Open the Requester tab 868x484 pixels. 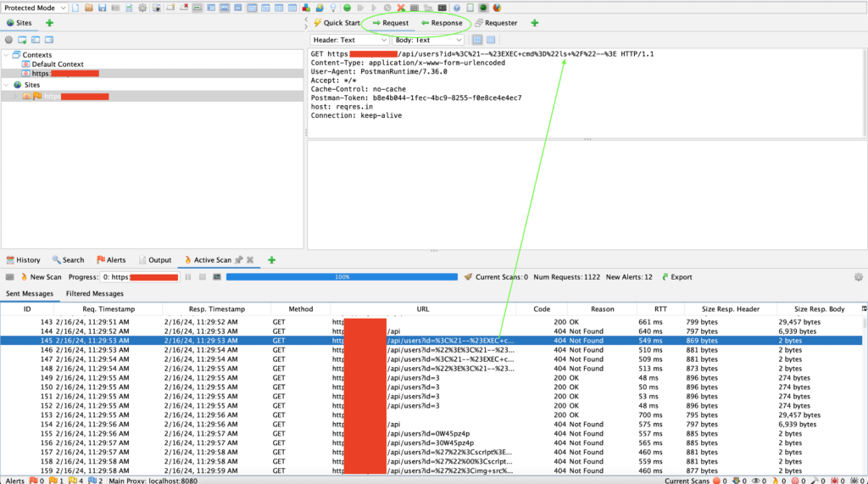click(496, 23)
